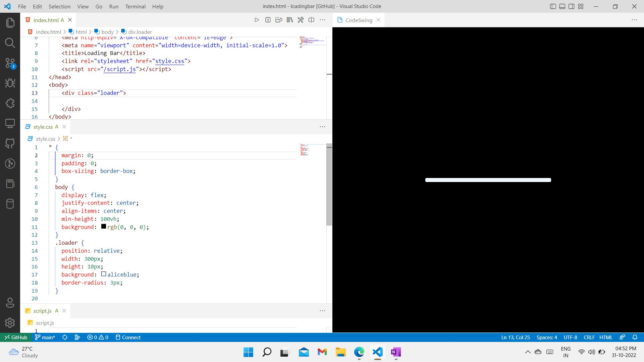This screenshot has width=644, height=362.
Task: Open Source Control view with 3 changes
Action: [10, 63]
